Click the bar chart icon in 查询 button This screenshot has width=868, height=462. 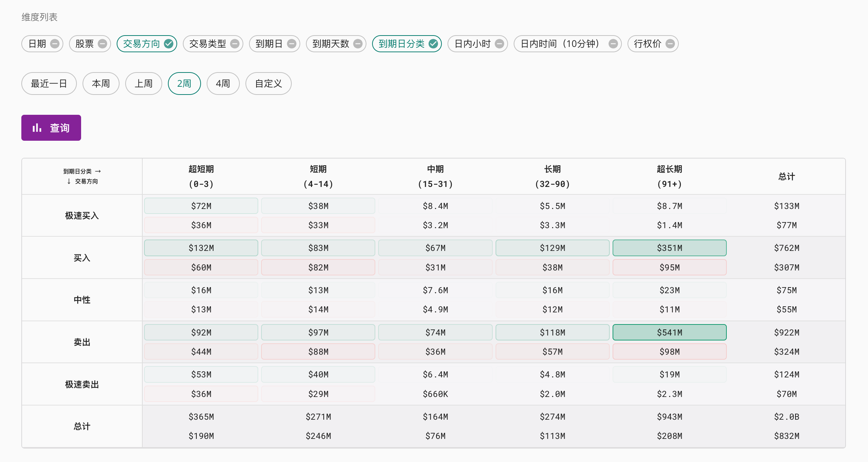coord(37,128)
